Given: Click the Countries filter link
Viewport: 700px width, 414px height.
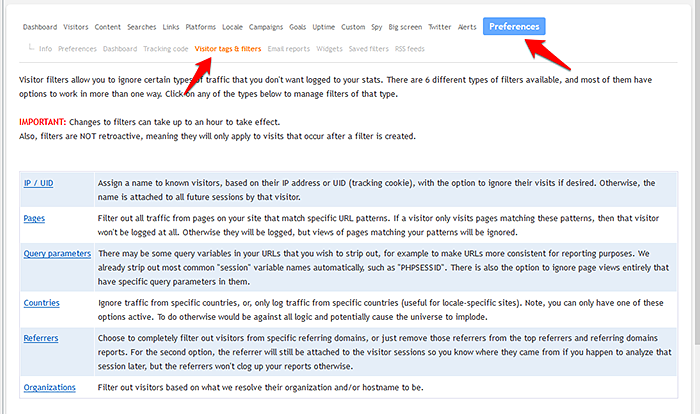Looking at the screenshot, I should pyautogui.click(x=42, y=302).
